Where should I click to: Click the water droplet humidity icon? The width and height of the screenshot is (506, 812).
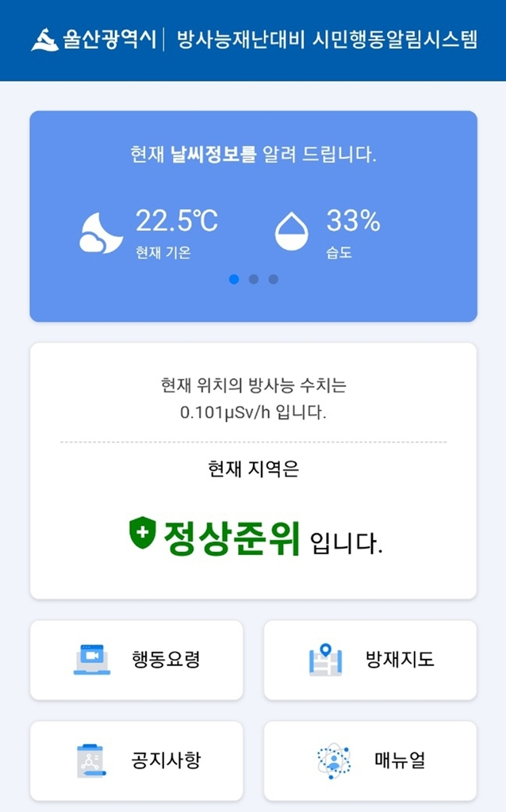(x=293, y=229)
